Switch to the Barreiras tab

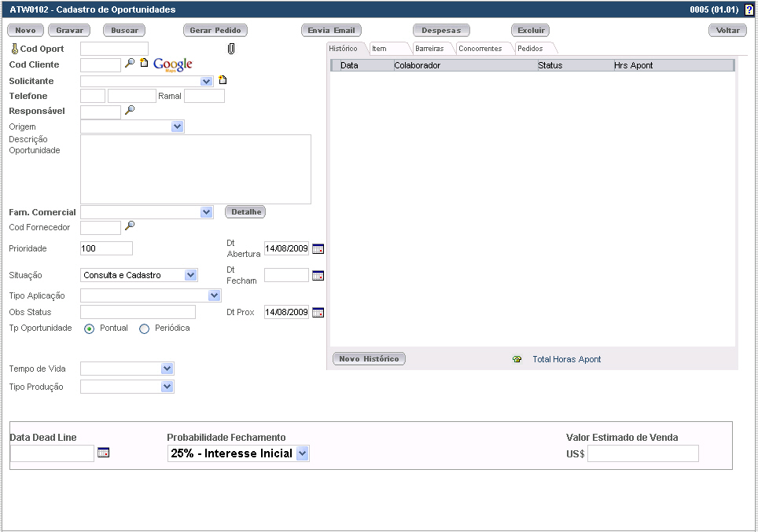tap(429, 49)
